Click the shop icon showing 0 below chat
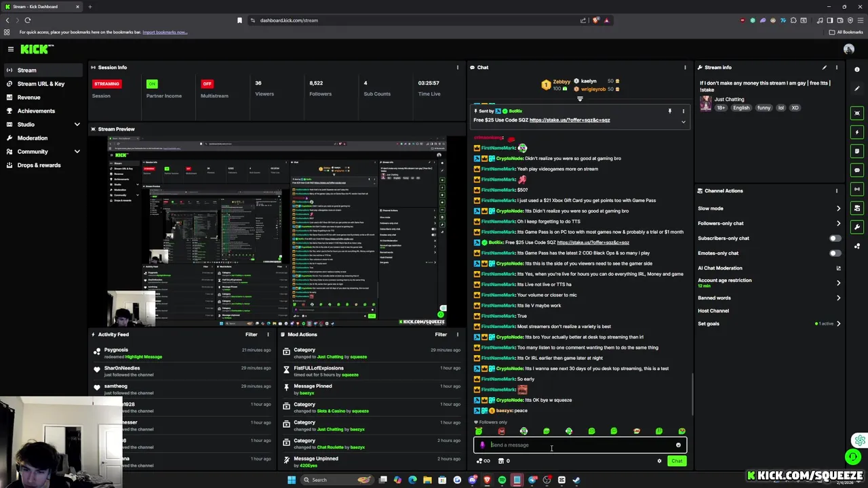This screenshot has height=488, width=868. [504, 461]
